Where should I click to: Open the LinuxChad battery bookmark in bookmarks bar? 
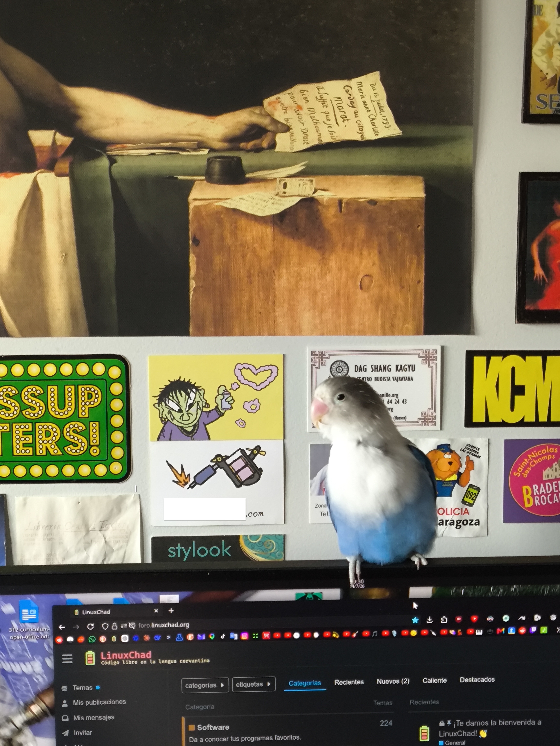pos(114,639)
